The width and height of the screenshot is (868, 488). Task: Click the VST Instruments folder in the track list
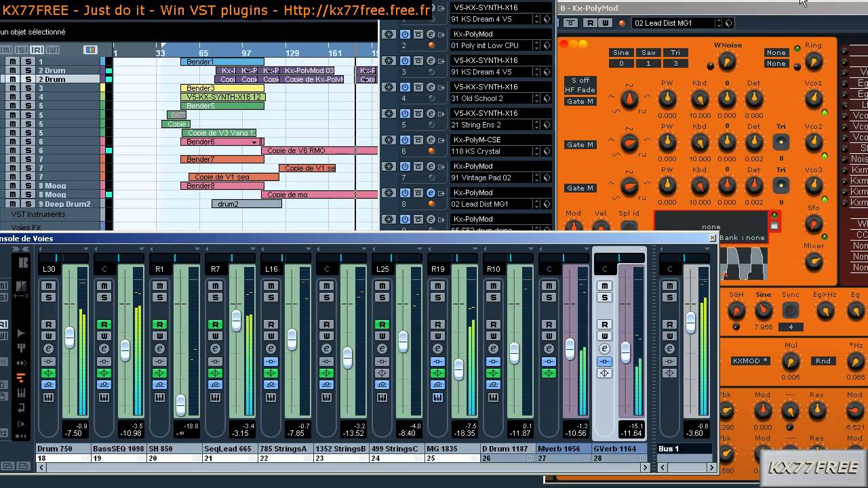point(38,214)
